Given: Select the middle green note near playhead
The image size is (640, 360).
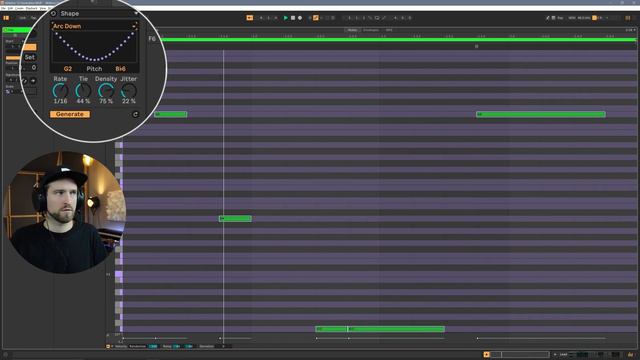Looking at the screenshot, I should (x=235, y=219).
